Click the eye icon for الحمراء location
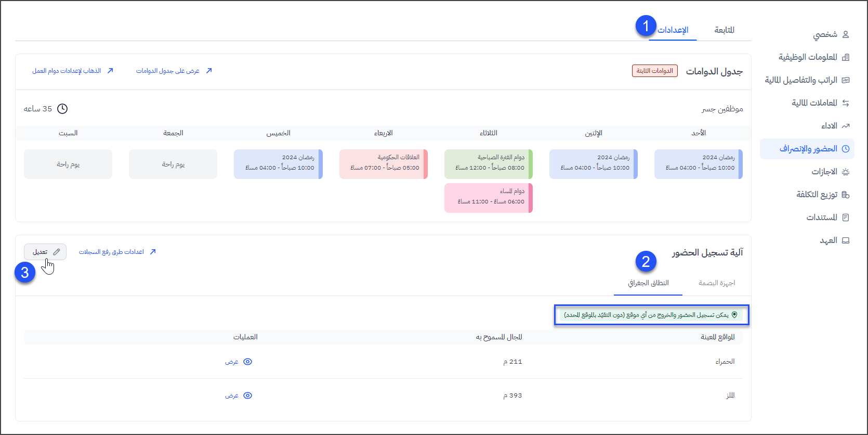 pyautogui.click(x=248, y=362)
